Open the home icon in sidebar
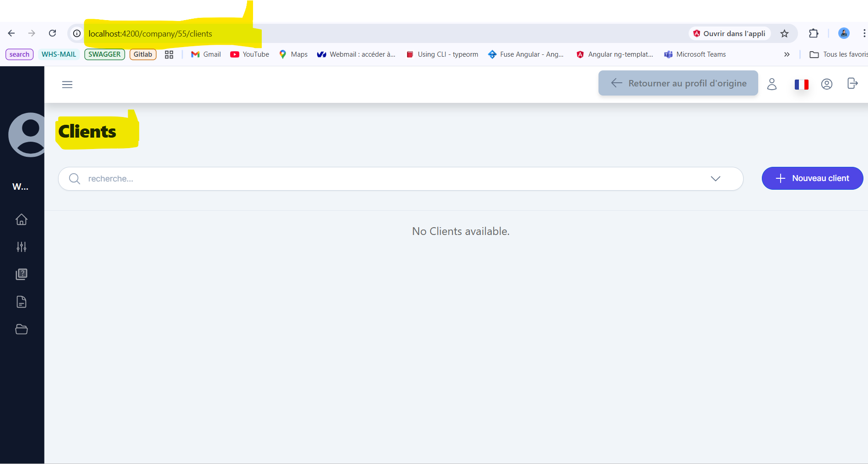Viewport: 868px width, 464px height. point(22,219)
